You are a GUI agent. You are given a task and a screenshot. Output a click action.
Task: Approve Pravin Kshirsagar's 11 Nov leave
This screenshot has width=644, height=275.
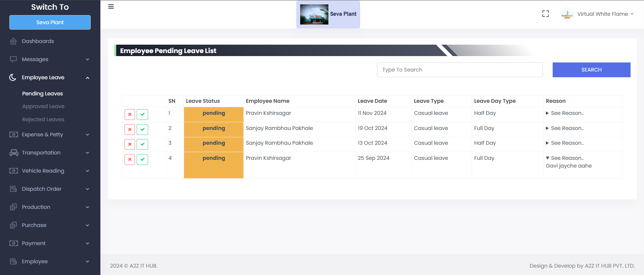[x=142, y=114]
